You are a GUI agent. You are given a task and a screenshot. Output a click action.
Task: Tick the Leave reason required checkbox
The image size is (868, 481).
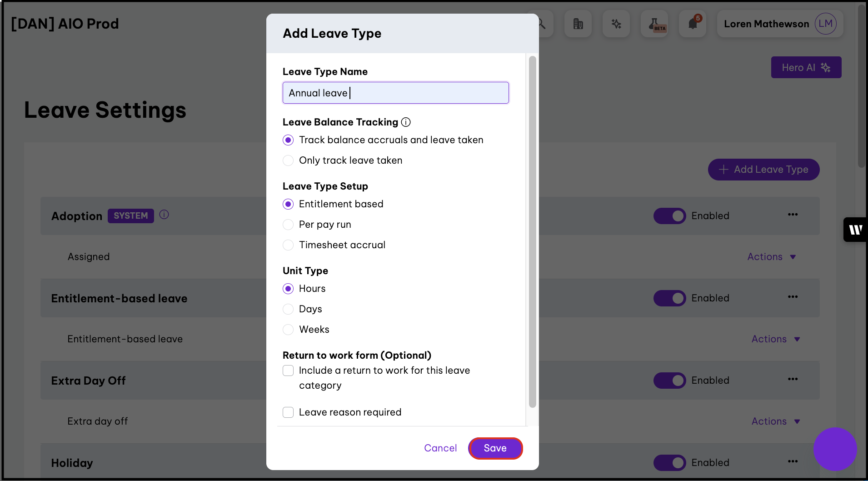point(288,412)
